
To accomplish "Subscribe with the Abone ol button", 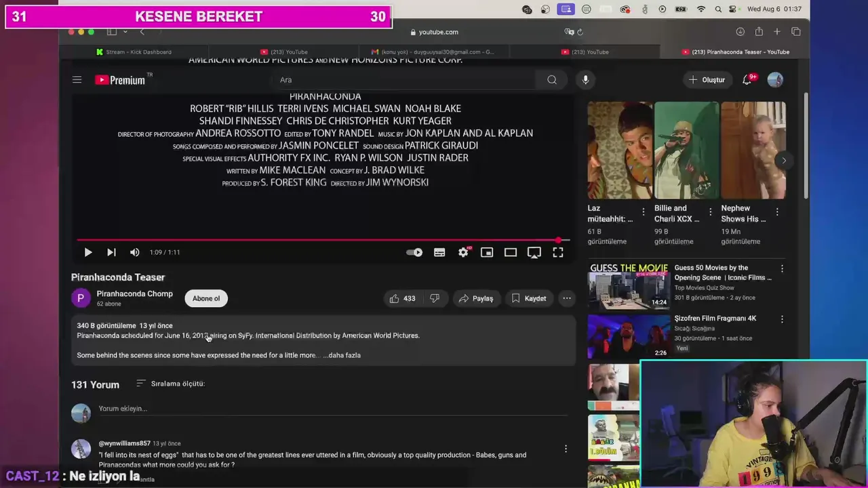I will click(206, 298).
